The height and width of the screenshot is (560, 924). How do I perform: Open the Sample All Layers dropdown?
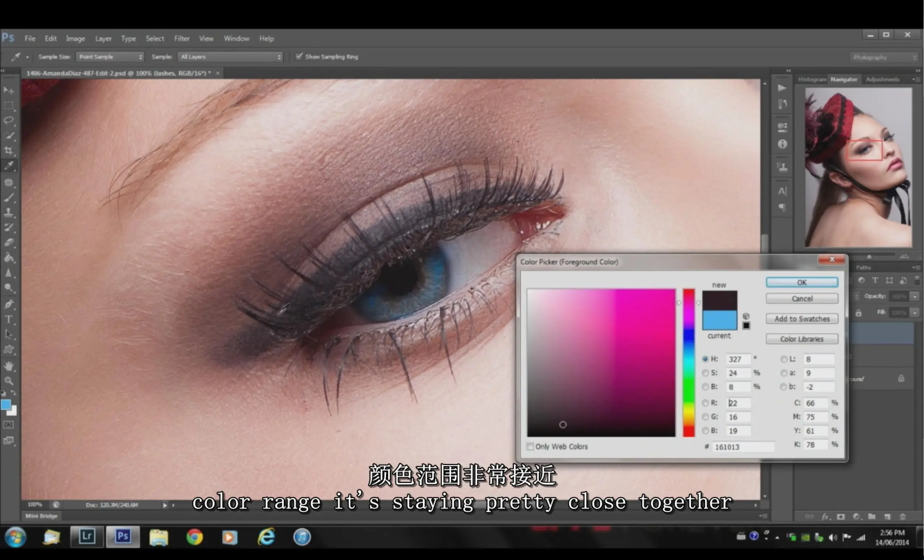point(230,57)
